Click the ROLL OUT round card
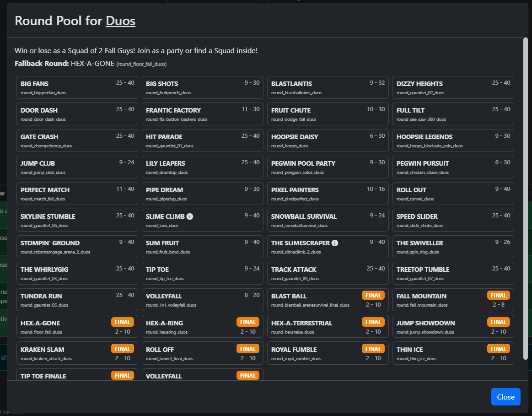 pyautogui.click(x=453, y=194)
